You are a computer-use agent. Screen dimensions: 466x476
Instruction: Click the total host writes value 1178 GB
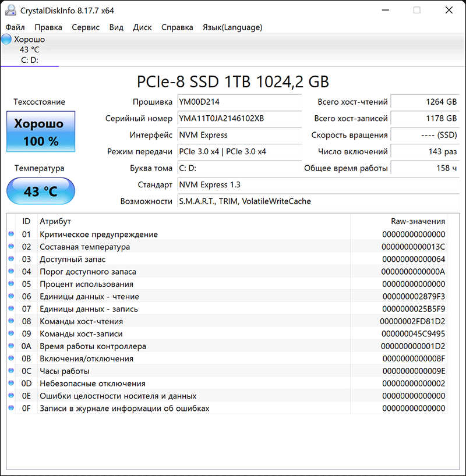pyautogui.click(x=425, y=118)
